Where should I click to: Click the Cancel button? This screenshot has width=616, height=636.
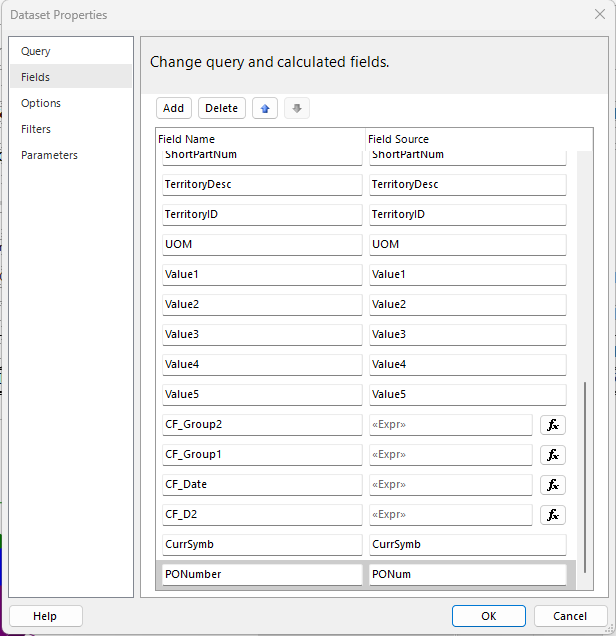(x=570, y=616)
